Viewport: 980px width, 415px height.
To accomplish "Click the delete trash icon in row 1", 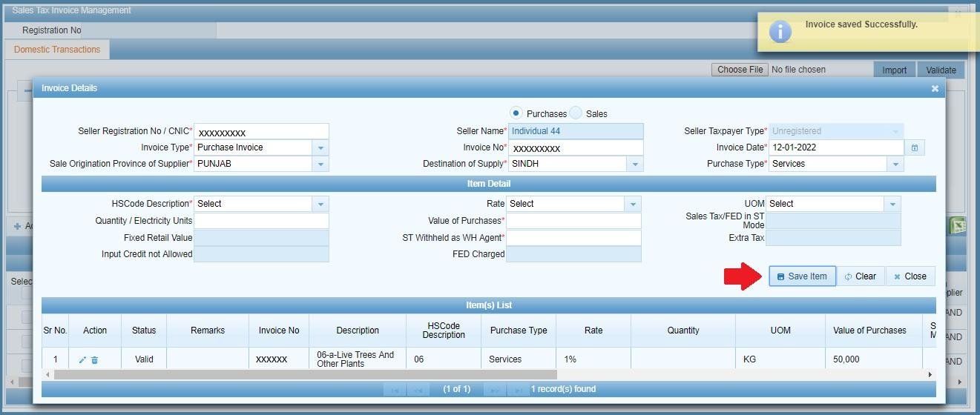I will (x=94, y=359).
